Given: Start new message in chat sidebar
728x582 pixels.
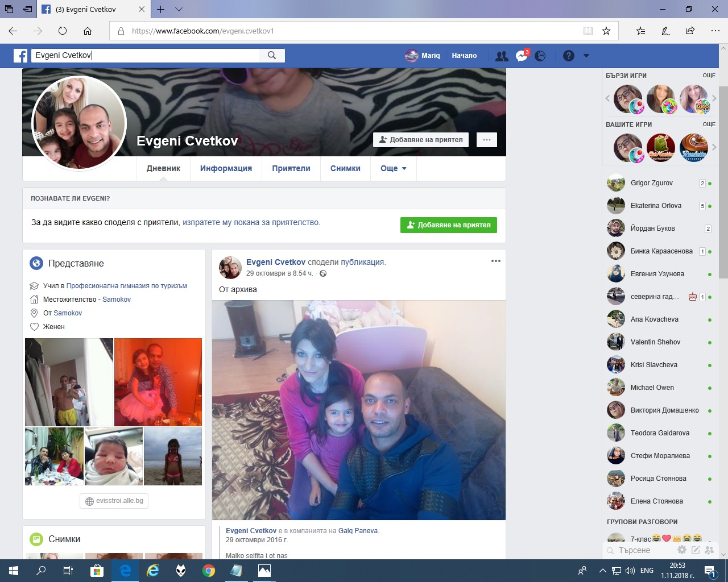Looking at the screenshot, I should pyautogui.click(x=696, y=550).
